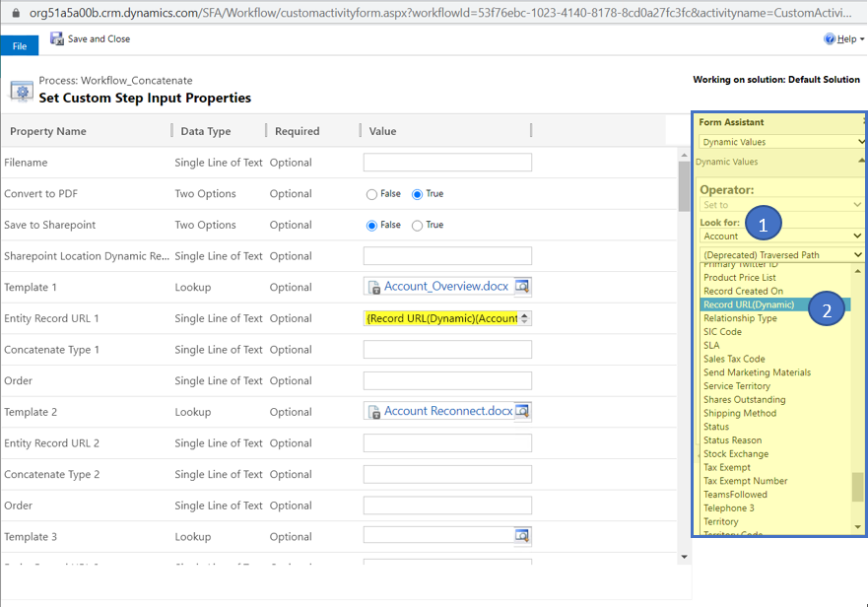Open the Operator 'Set to' dropdown
The height and width of the screenshot is (607, 868).
pyautogui.click(x=781, y=205)
